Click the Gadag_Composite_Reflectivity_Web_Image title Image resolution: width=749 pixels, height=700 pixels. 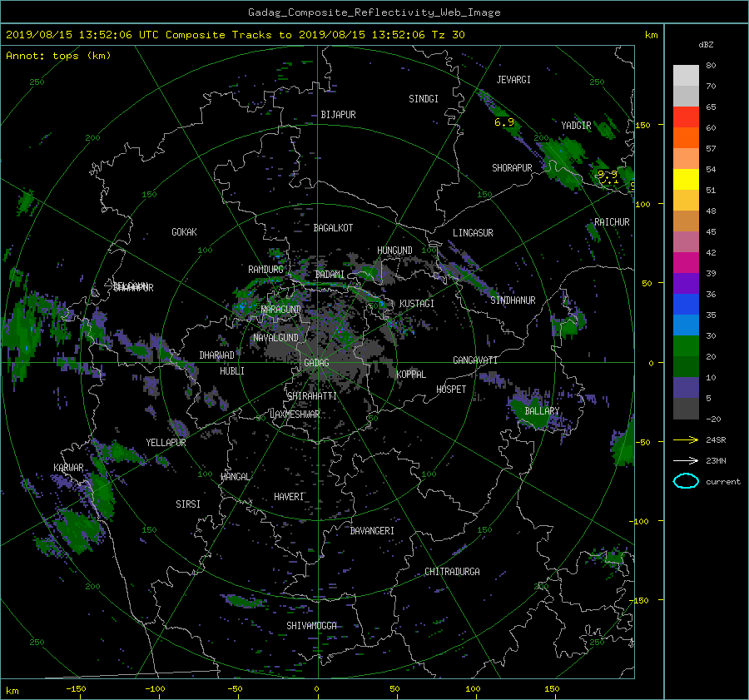click(x=374, y=12)
